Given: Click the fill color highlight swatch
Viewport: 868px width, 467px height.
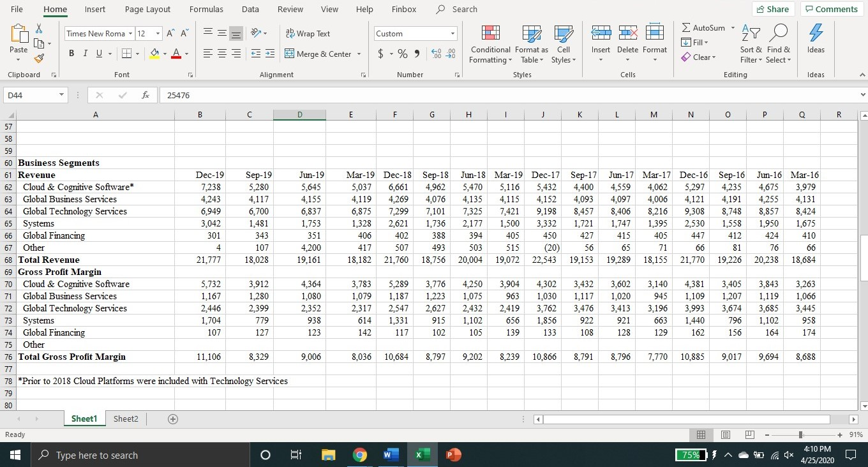Looking at the screenshot, I should point(154,54).
